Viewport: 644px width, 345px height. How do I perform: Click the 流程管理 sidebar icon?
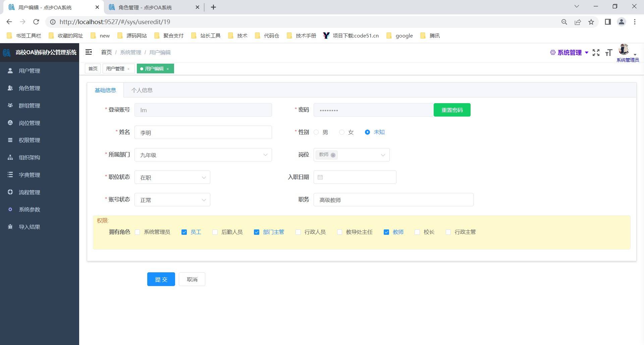(x=10, y=192)
